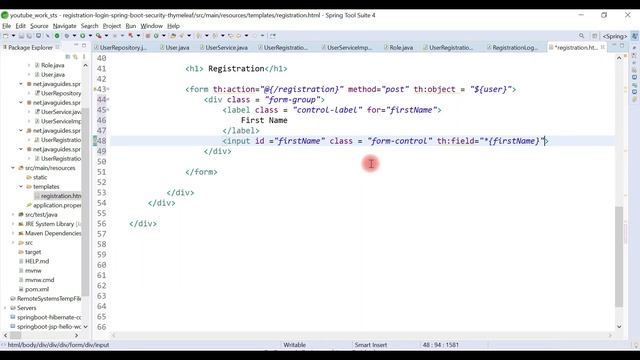
Task: Open the Source menu
Action: click(39, 26)
